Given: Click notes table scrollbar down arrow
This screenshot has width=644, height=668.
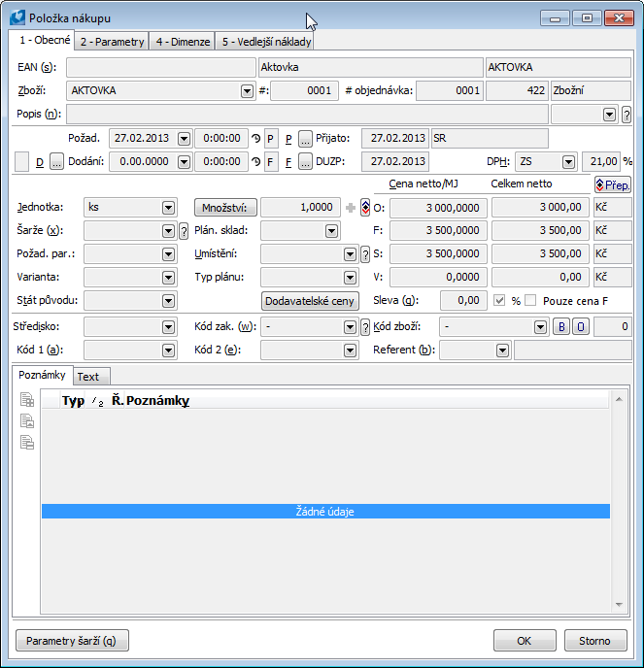Looking at the screenshot, I should point(619,605).
